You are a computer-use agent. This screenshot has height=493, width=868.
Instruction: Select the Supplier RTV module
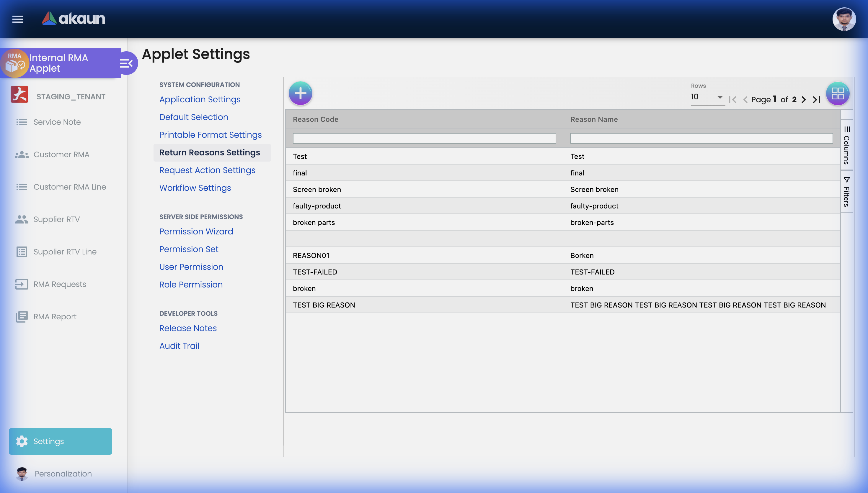tap(56, 219)
